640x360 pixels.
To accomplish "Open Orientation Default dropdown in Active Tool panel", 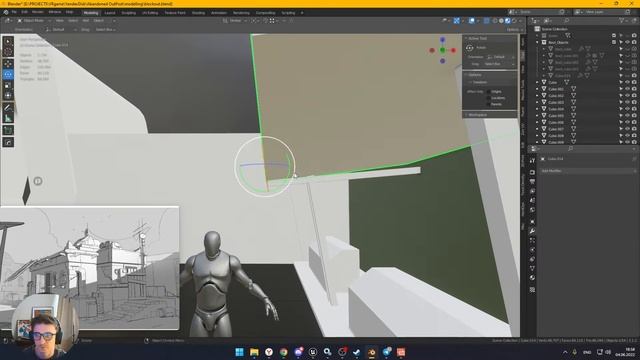I will tap(501, 57).
